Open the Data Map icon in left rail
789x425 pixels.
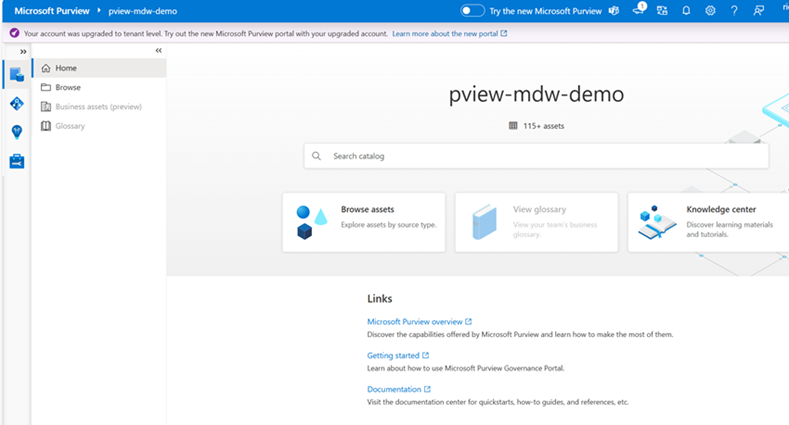pos(17,104)
